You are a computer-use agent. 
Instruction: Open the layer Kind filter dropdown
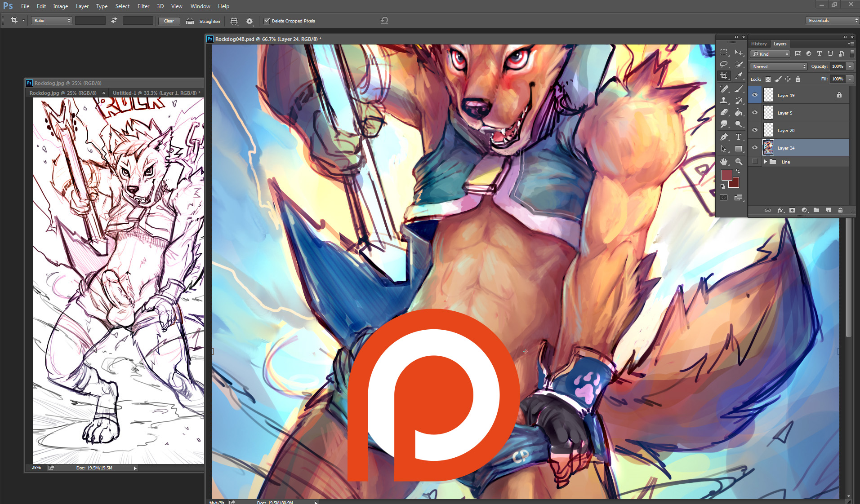(x=770, y=54)
